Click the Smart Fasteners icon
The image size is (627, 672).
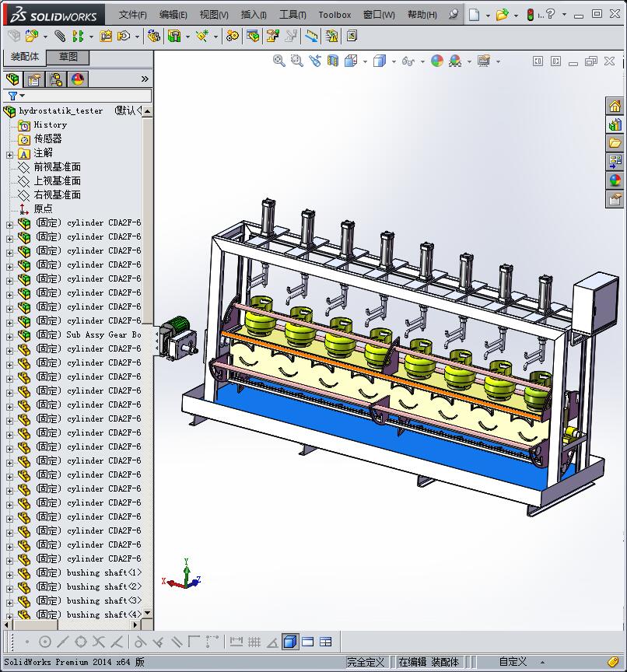pyautogui.click(x=106, y=36)
